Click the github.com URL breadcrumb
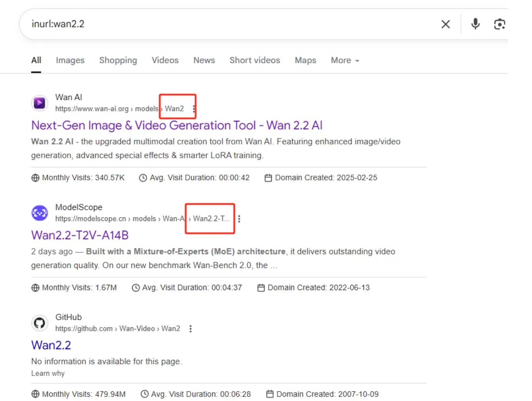532x401 pixels. click(x=117, y=329)
